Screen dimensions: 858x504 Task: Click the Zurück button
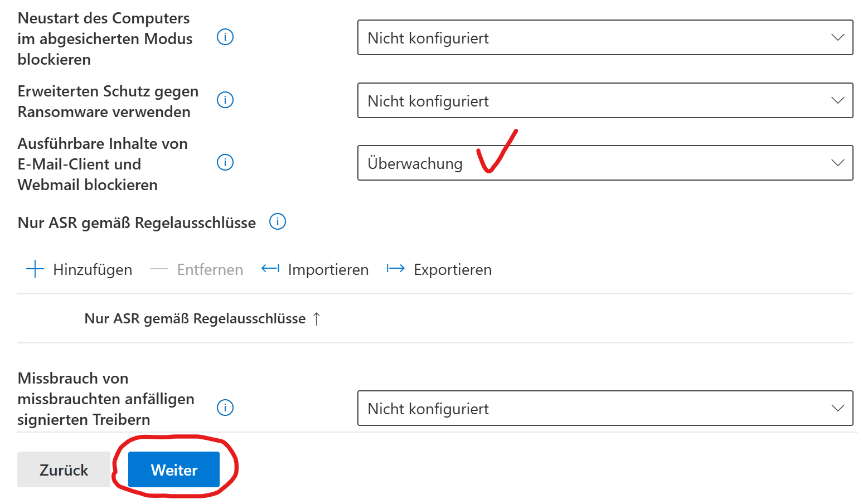(x=64, y=469)
